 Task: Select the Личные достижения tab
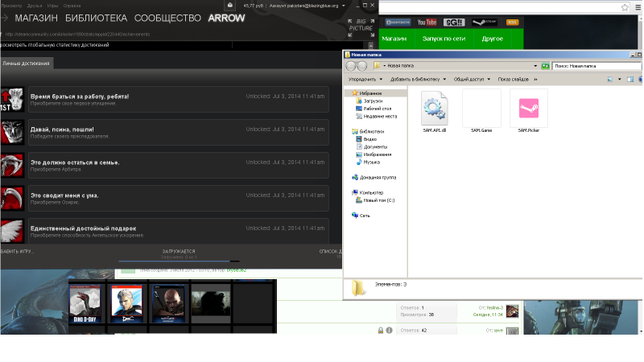[27, 64]
